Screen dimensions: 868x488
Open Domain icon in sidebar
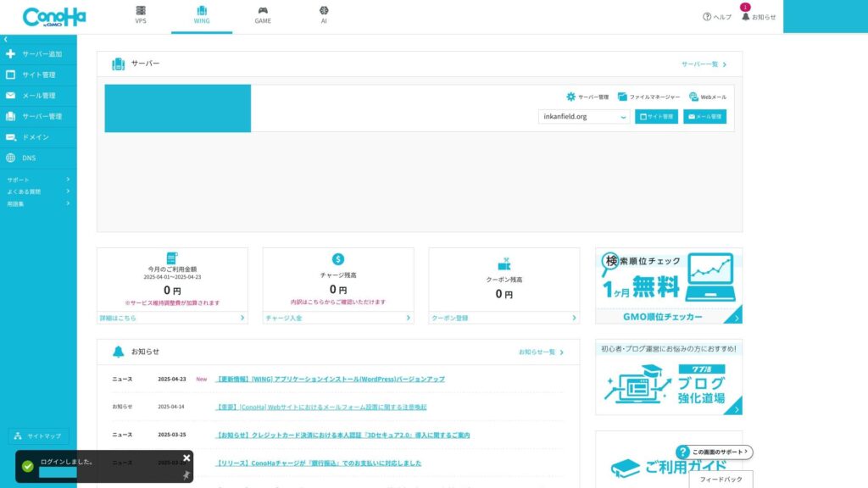(11, 137)
